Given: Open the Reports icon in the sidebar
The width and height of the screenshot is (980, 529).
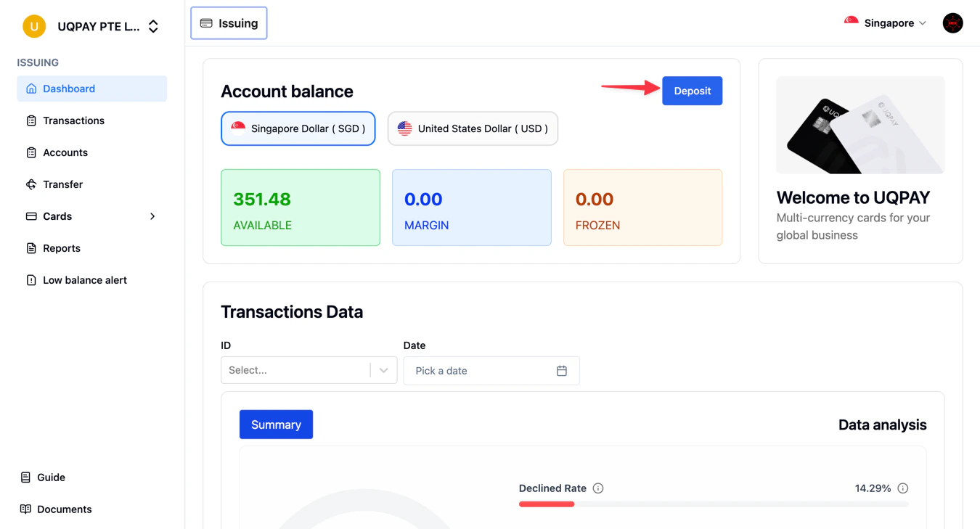Looking at the screenshot, I should (30, 247).
